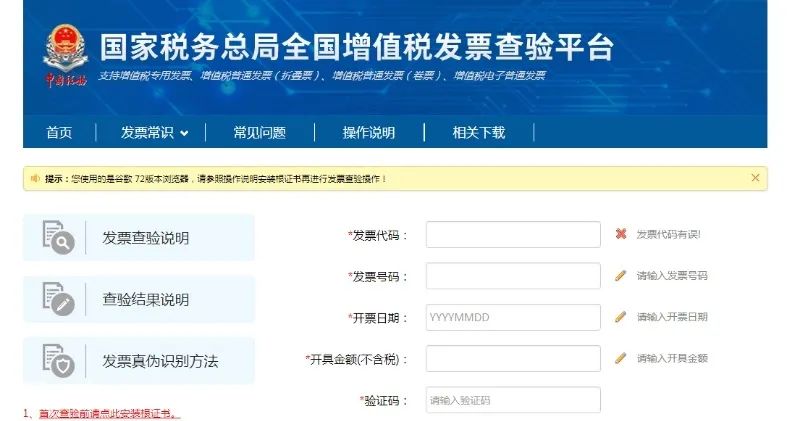This screenshot has width=791, height=421.
Task: Click the 请输入开票日期 hint text
Action: coord(672,317)
